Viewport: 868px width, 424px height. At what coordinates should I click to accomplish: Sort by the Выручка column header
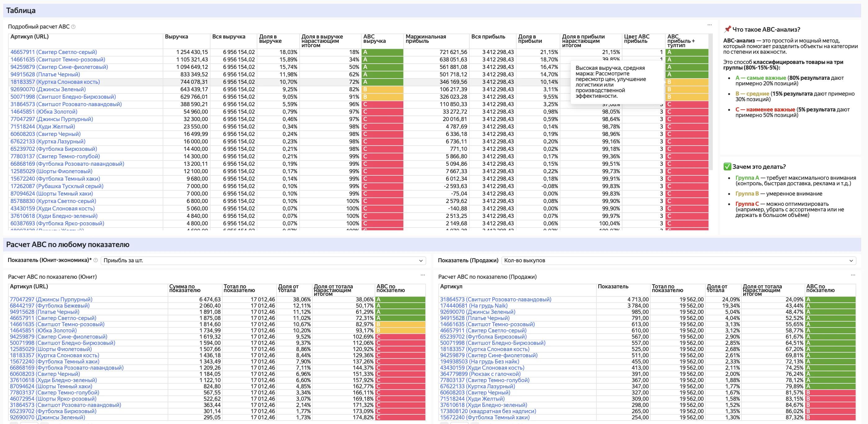pos(177,37)
